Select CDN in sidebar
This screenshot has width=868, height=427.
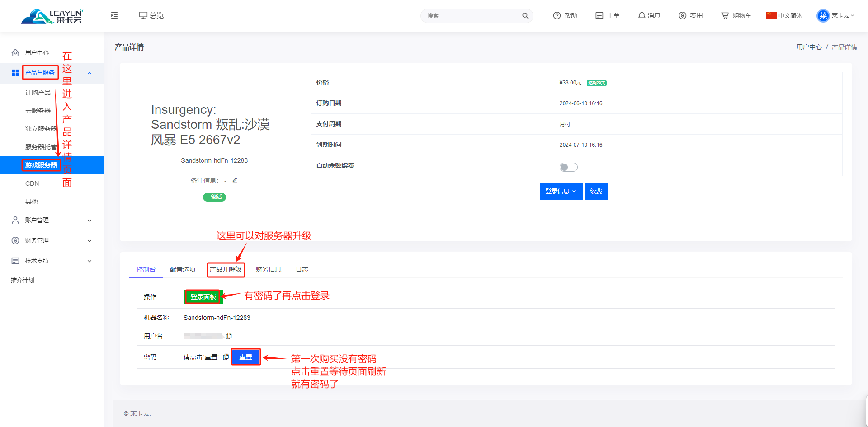click(32, 183)
